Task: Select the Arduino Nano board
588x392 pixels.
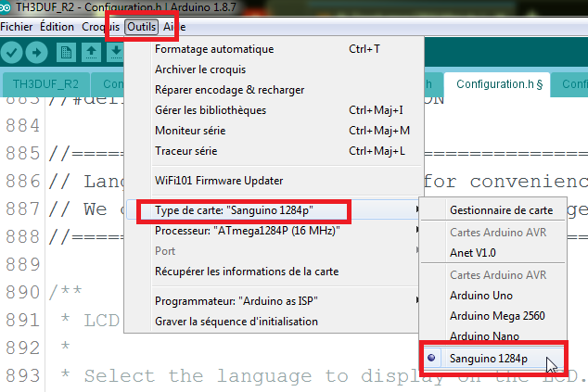Action: pyautogui.click(x=493, y=335)
